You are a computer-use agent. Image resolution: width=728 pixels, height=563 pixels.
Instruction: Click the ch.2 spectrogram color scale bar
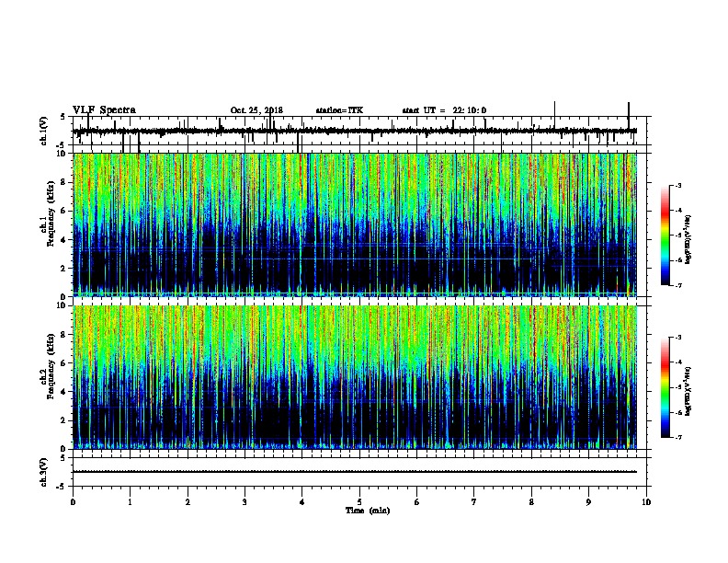[665, 387]
